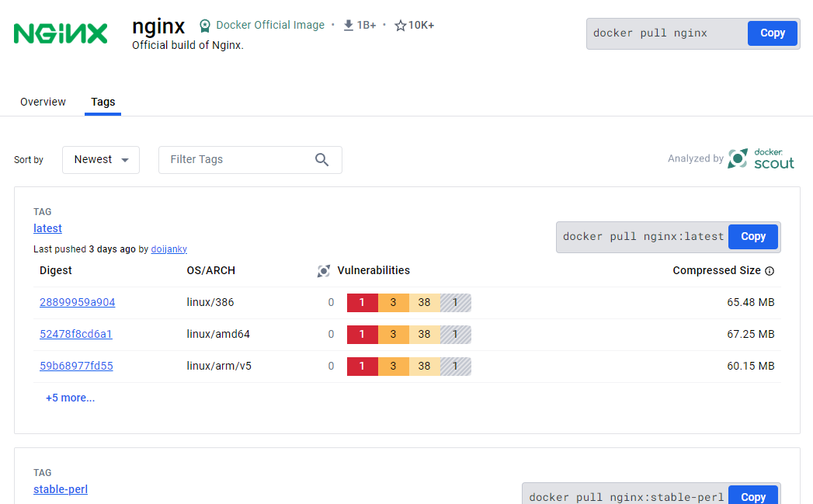
Task: Click orange high count for linux/arm/v5
Action: coord(394,366)
